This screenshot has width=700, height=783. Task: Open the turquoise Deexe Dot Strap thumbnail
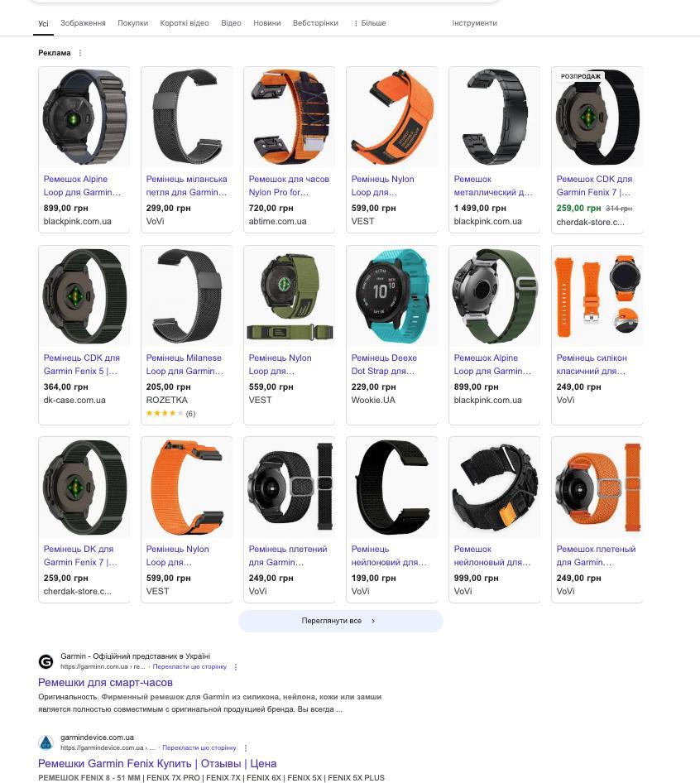(392, 296)
